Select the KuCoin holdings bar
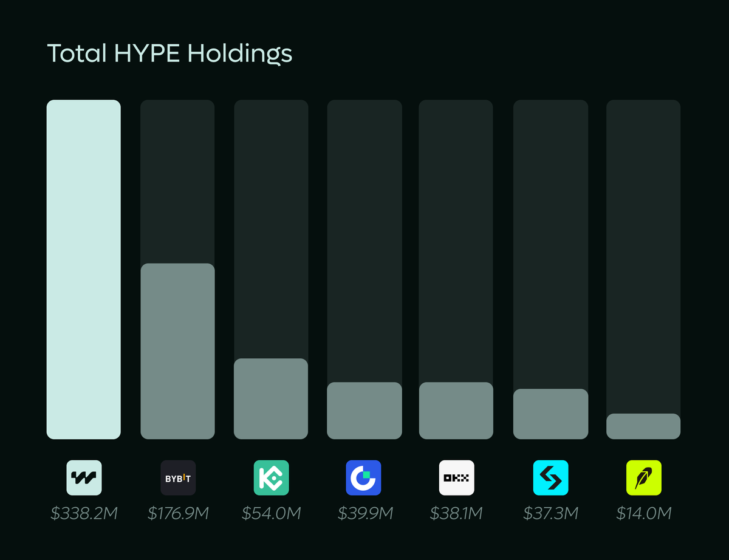 (x=271, y=399)
